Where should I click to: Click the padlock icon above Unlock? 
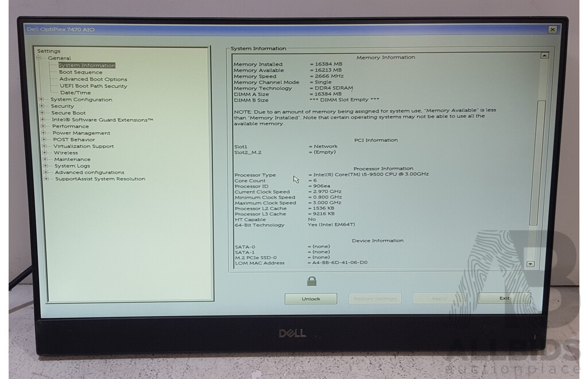point(312,281)
